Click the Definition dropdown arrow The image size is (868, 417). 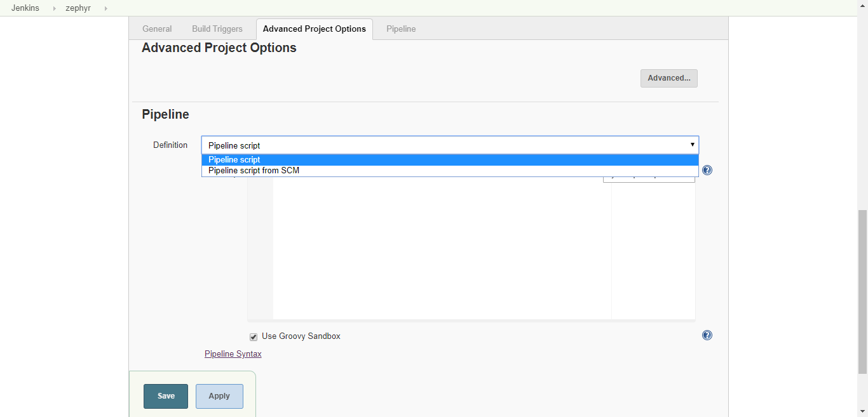coord(692,145)
